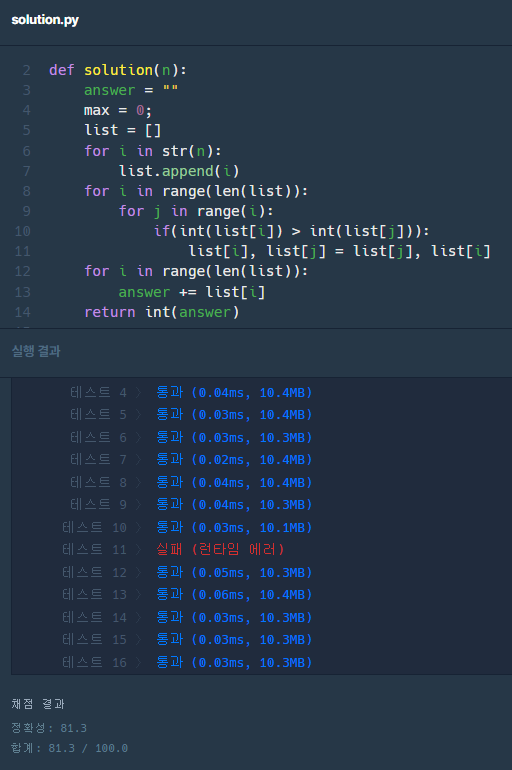Click the list swap statement on line 11

point(339,251)
